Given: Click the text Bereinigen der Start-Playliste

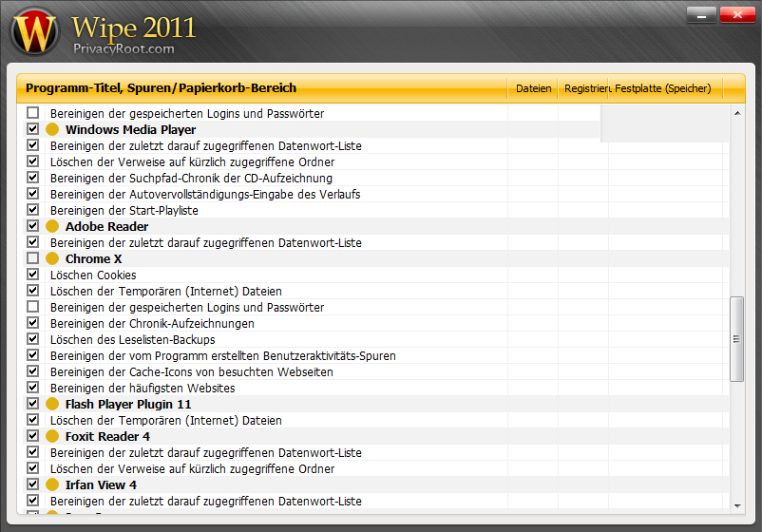Looking at the screenshot, I should click(x=124, y=210).
